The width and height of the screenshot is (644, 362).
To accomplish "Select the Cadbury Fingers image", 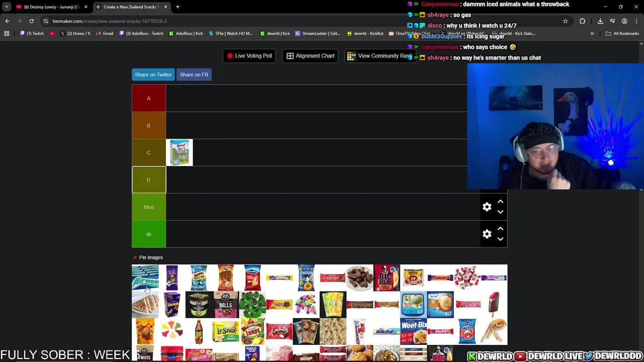I will click(x=279, y=305).
